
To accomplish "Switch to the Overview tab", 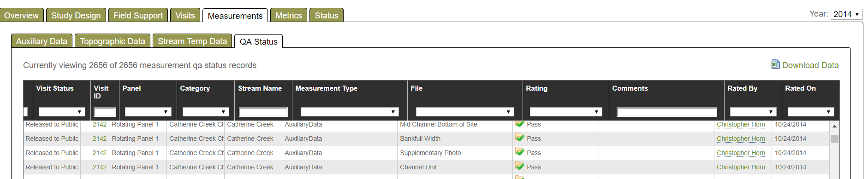I will point(21,15).
